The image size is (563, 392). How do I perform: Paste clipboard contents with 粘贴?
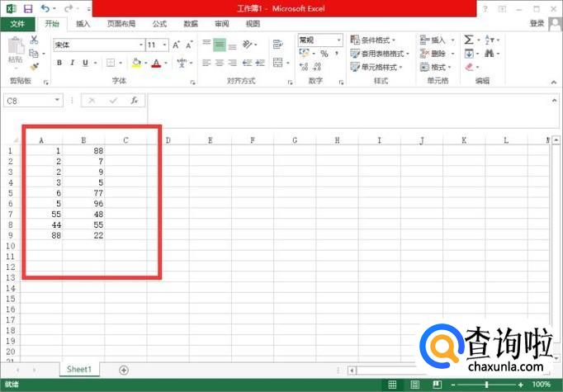[x=16, y=50]
